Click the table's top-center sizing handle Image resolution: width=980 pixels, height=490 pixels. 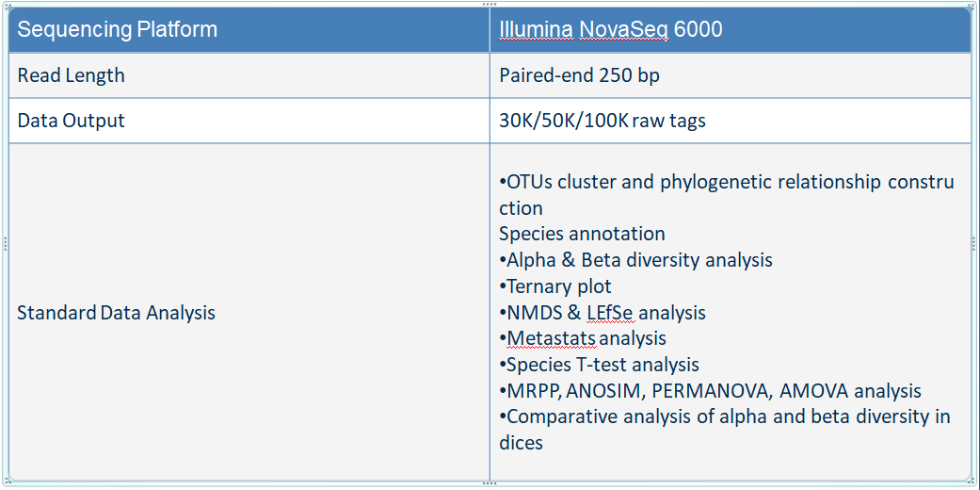tap(490, 4)
